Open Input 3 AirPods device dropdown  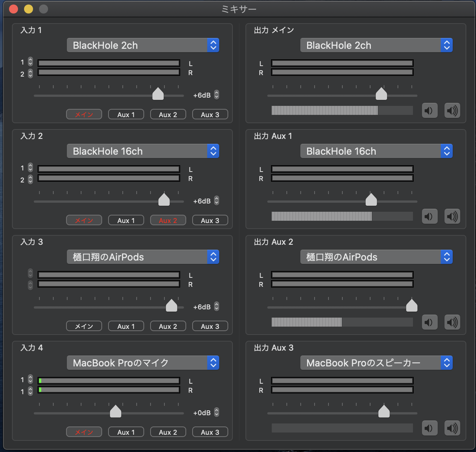143,257
